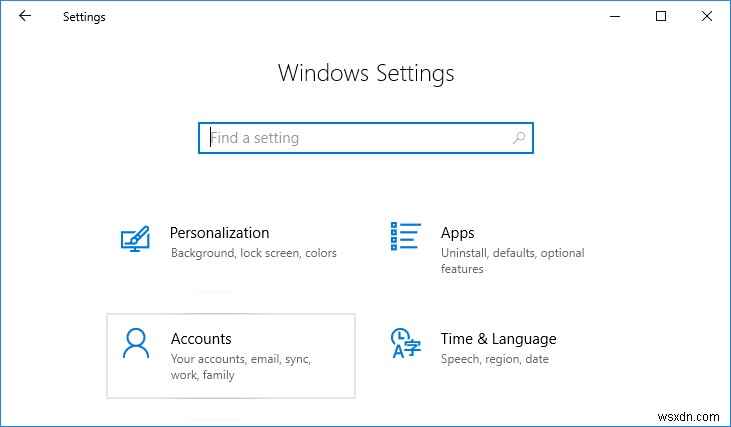Minimize the Settings window
The height and width of the screenshot is (427, 731).
pos(614,16)
